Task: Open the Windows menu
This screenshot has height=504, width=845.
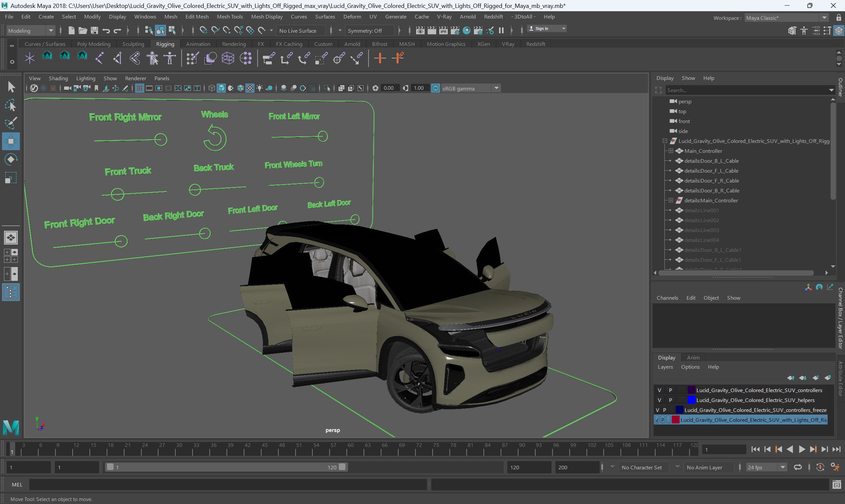Action: pyautogui.click(x=145, y=17)
